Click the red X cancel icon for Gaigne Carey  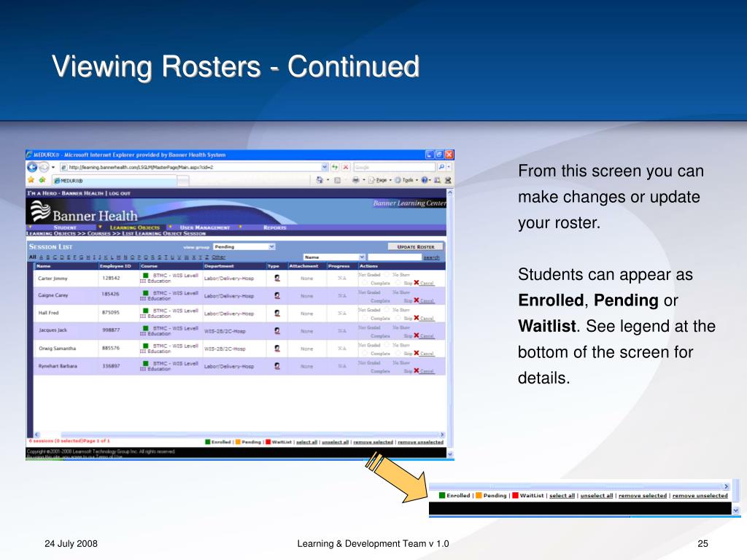(417, 300)
